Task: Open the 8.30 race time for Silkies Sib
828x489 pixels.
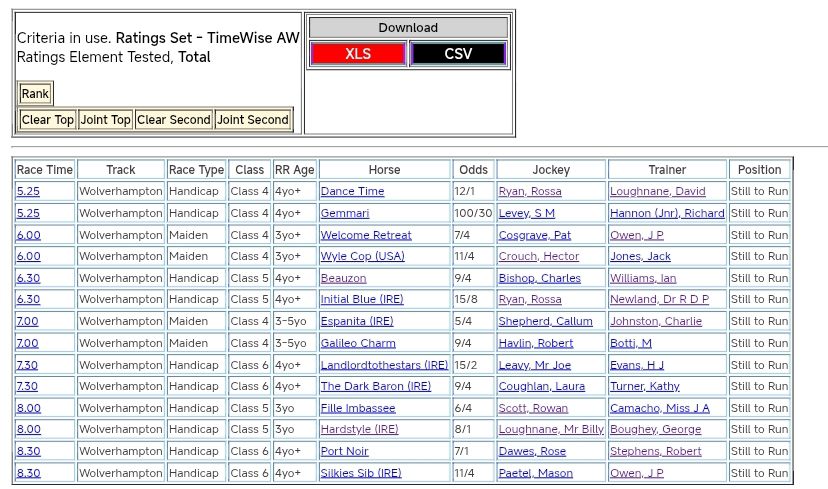Action: [28, 473]
